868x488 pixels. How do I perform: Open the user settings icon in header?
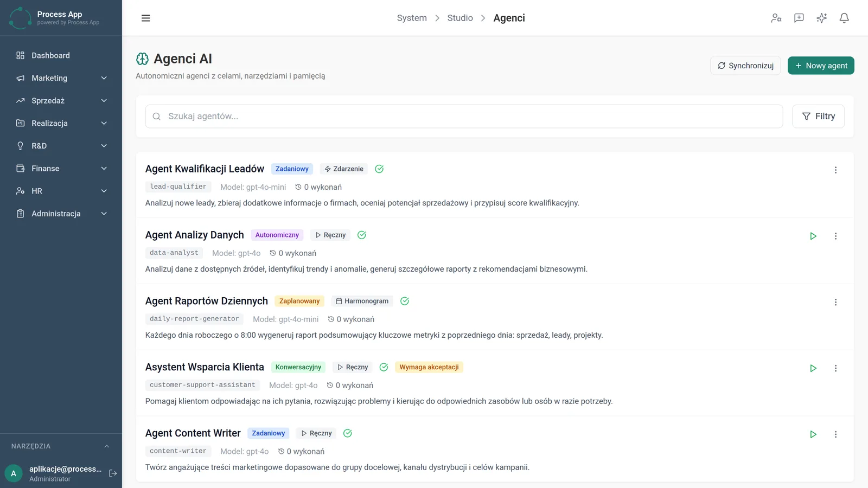point(776,18)
